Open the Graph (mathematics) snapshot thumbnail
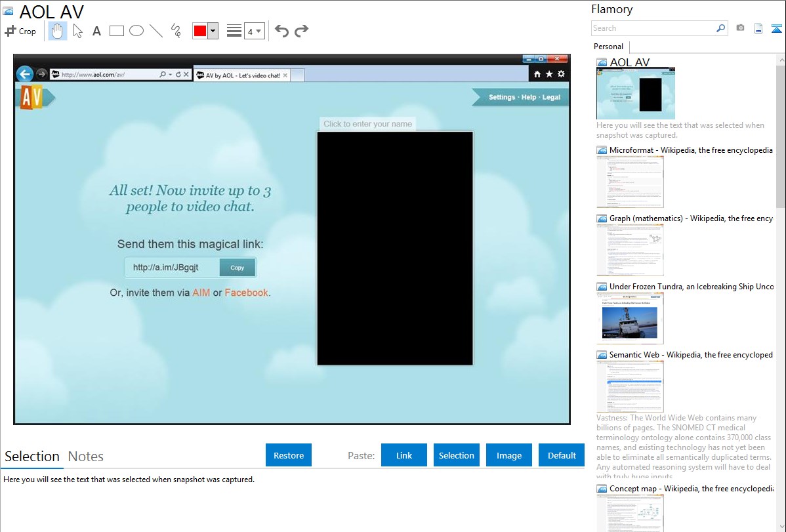Screen dimensions: 786x532 click(x=630, y=250)
